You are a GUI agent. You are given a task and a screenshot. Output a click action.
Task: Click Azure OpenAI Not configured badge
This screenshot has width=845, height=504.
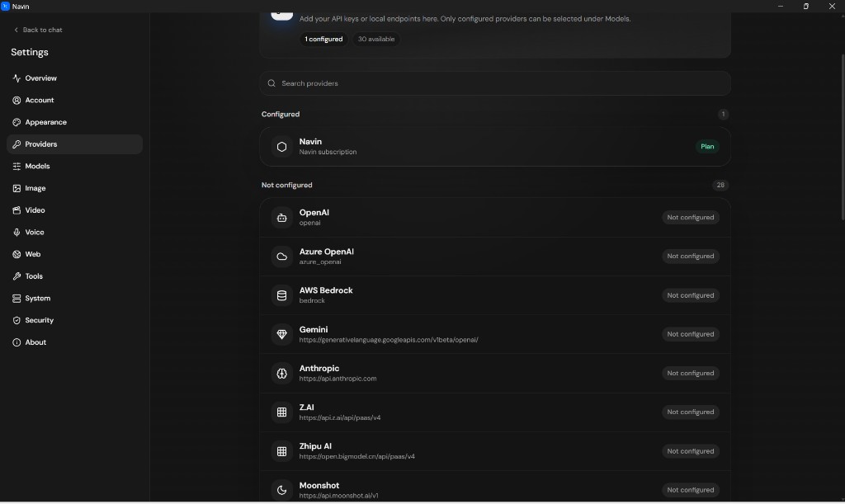point(691,257)
